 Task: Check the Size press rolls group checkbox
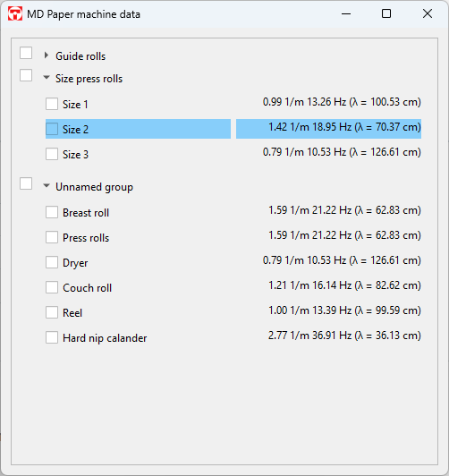26,75
